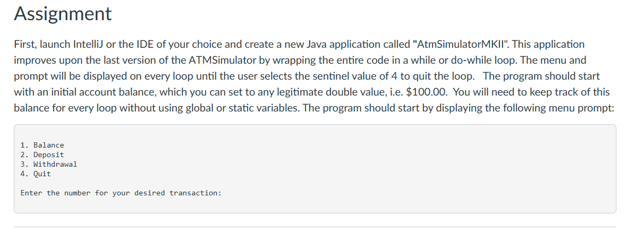This screenshot has height=232, width=644.
Task: Click the "4. Quit" menu line
Action: [x=36, y=174]
